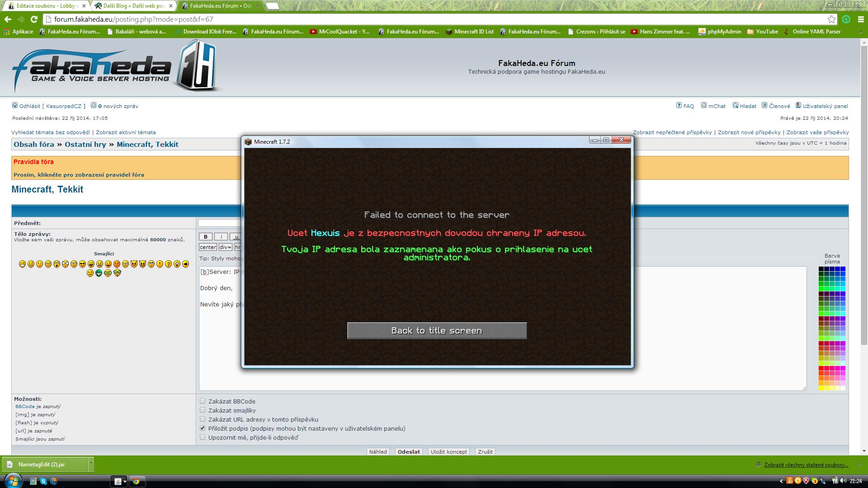Check Zakázat URL adresy v tomto příspěvku
The width and height of the screenshot is (868, 488).
[203, 419]
